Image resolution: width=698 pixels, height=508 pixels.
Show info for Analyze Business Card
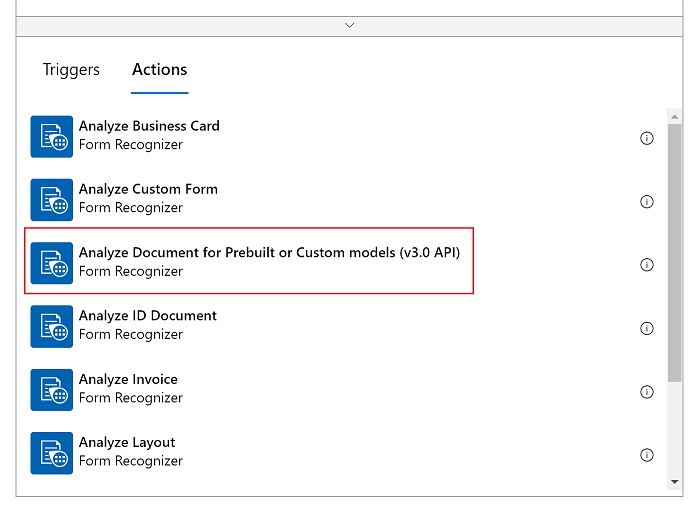[x=647, y=138]
